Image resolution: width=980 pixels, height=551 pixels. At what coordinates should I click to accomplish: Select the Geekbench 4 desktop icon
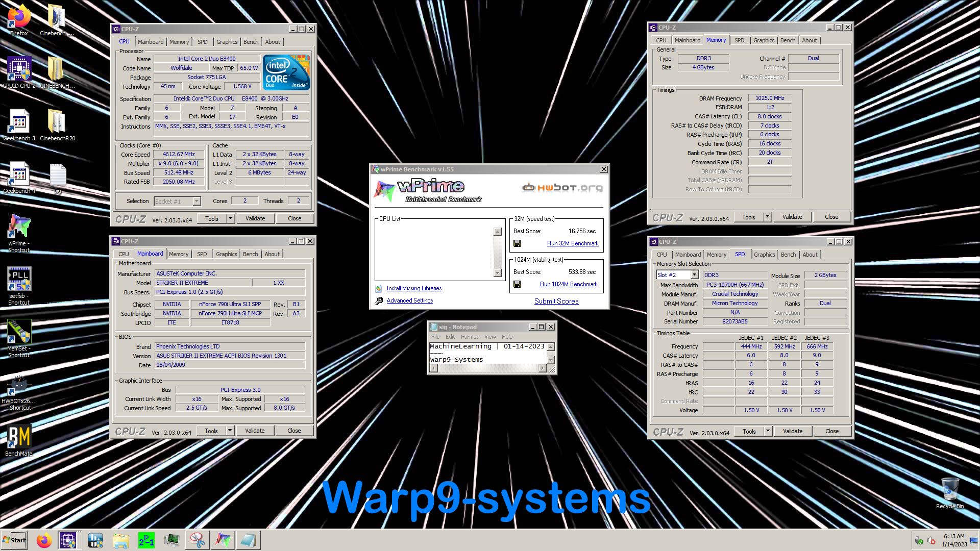19,177
